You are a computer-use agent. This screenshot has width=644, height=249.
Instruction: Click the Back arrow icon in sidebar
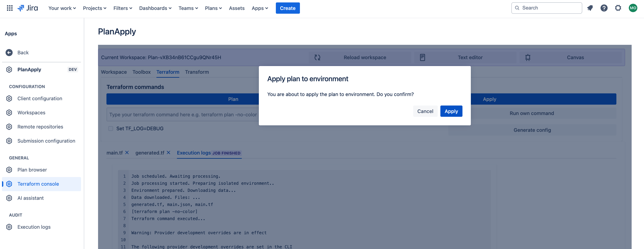coord(9,53)
